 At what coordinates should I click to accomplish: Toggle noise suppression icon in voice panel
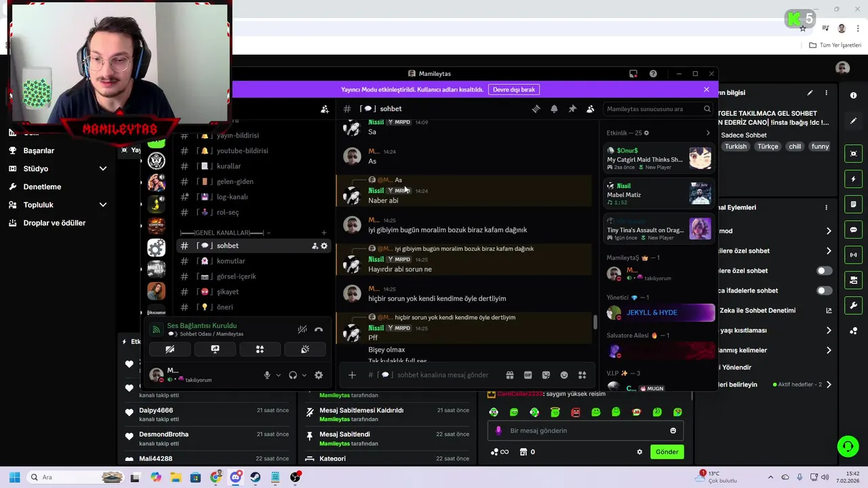point(302,330)
